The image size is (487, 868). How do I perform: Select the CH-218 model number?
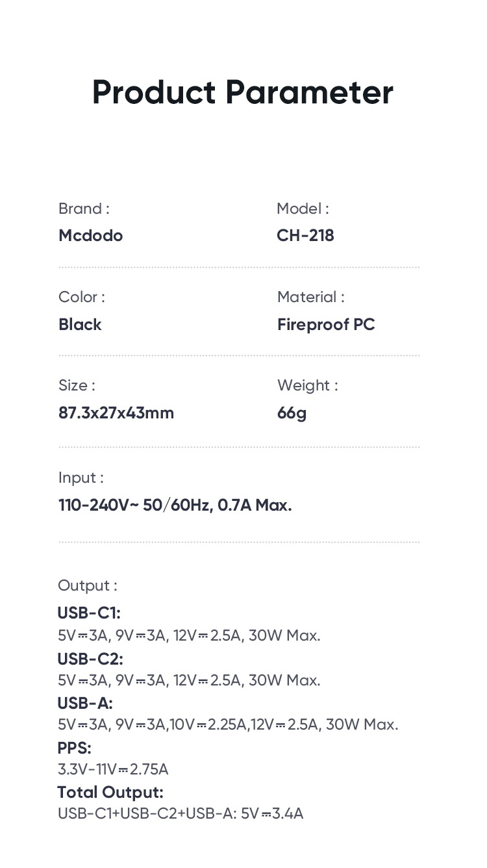pyautogui.click(x=305, y=235)
